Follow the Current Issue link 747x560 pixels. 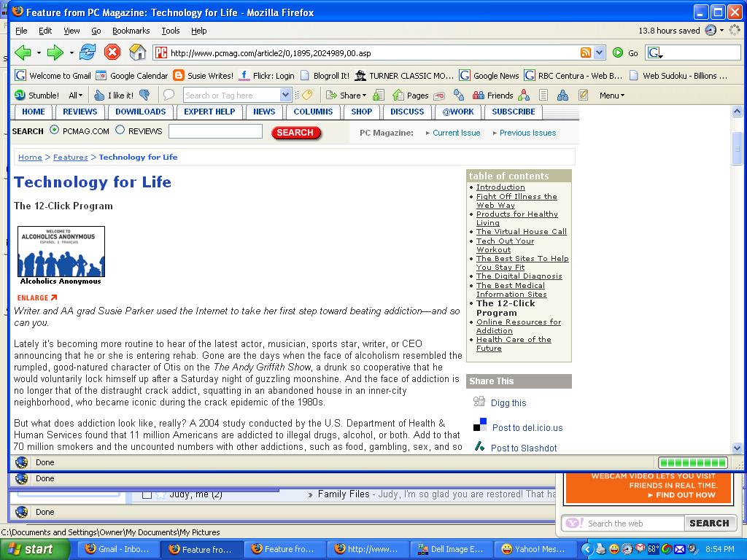[x=456, y=133]
